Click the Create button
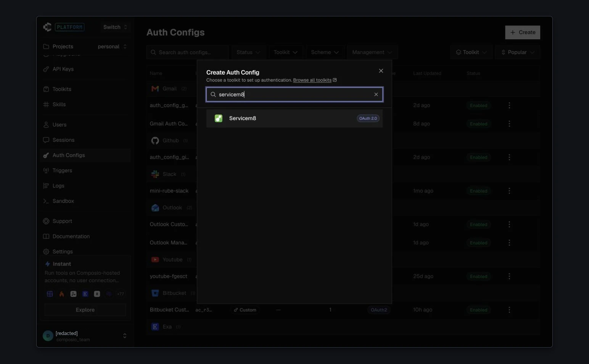This screenshot has width=589, height=364. point(523,32)
